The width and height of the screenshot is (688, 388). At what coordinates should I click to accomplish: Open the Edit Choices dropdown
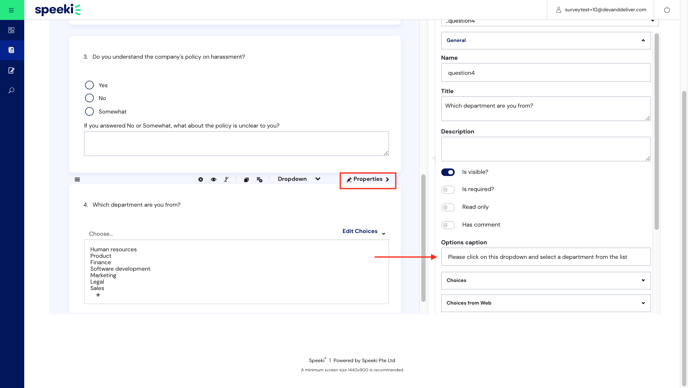click(x=364, y=231)
